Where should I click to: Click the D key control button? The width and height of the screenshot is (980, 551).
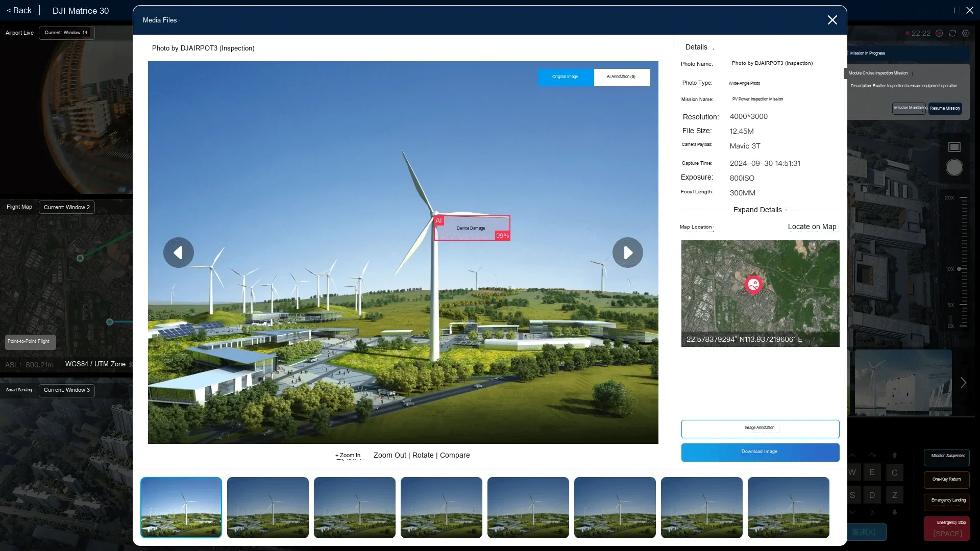(x=872, y=495)
